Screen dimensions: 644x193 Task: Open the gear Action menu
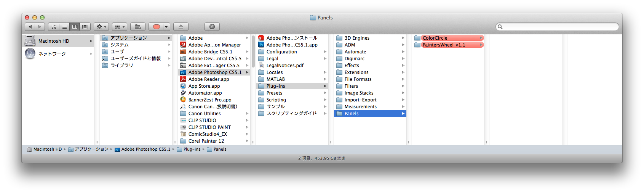(x=101, y=27)
